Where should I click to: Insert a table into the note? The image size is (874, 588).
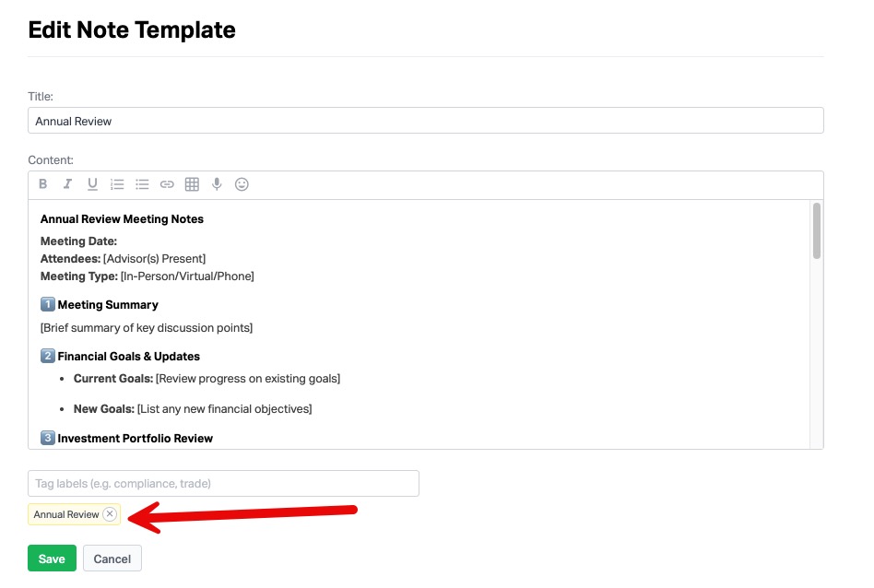click(x=192, y=184)
